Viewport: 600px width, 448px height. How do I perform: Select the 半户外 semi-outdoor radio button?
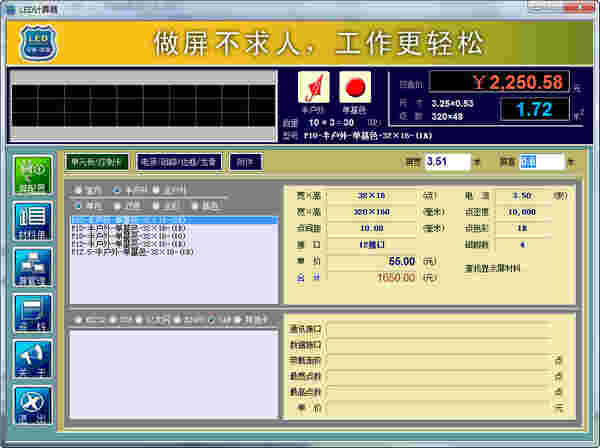point(117,190)
